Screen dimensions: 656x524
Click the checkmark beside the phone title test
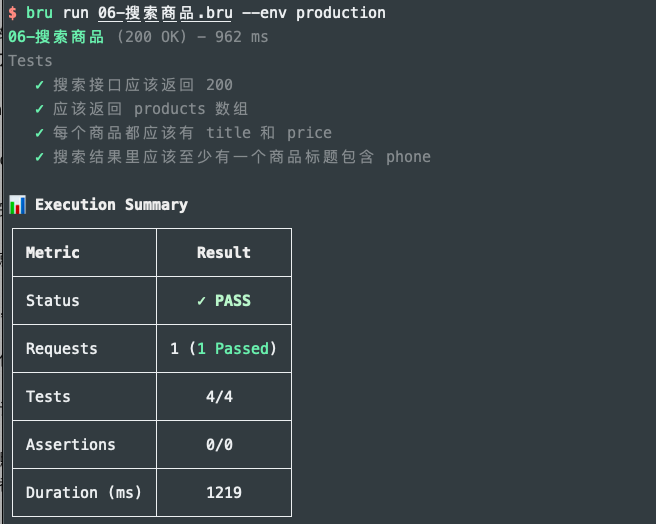tap(39, 157)
